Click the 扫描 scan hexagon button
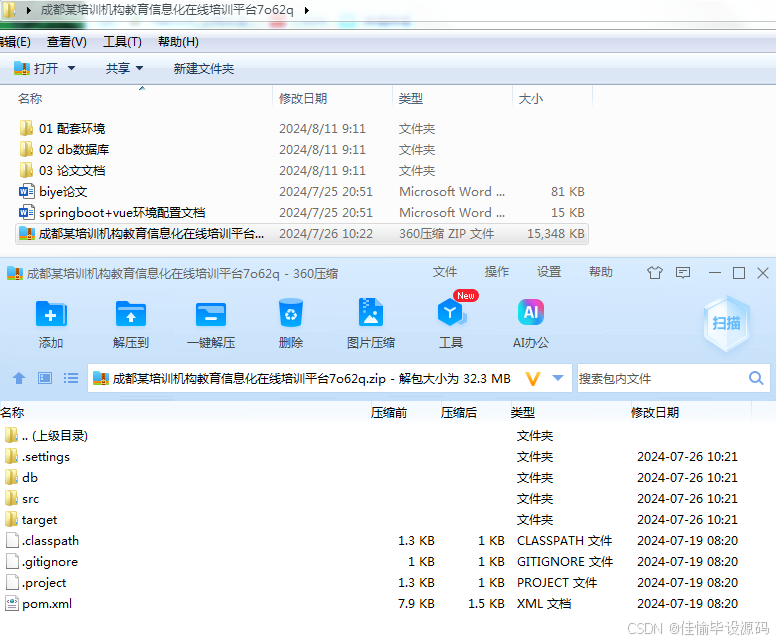This screenshot has width=776, height=642. tap(726, 323)
